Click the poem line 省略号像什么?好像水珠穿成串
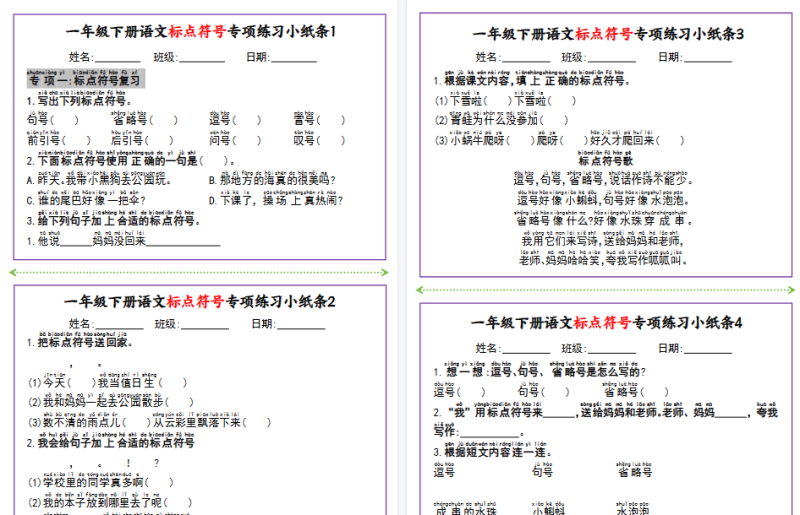The image size is (800, 515). pyautogui.click(x=604, y=220)
